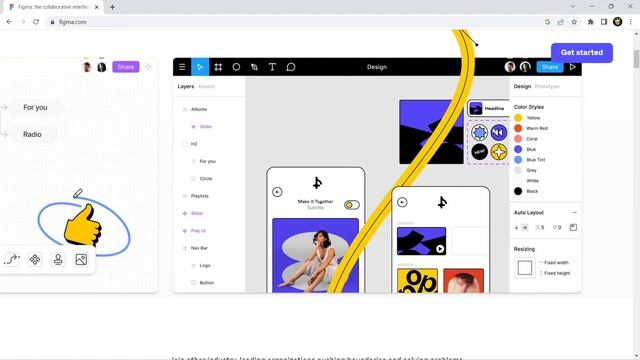640x360 pixels.
Task: Select the image insert tool in FigJam
Action: click(x=81, y=259)
